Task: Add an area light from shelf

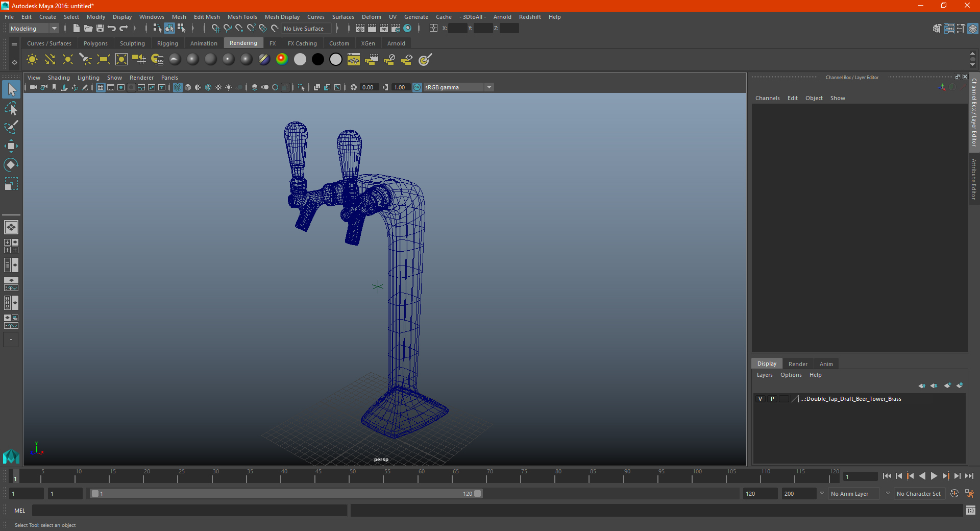Action: pyautogui.click(x=104, y=60)
